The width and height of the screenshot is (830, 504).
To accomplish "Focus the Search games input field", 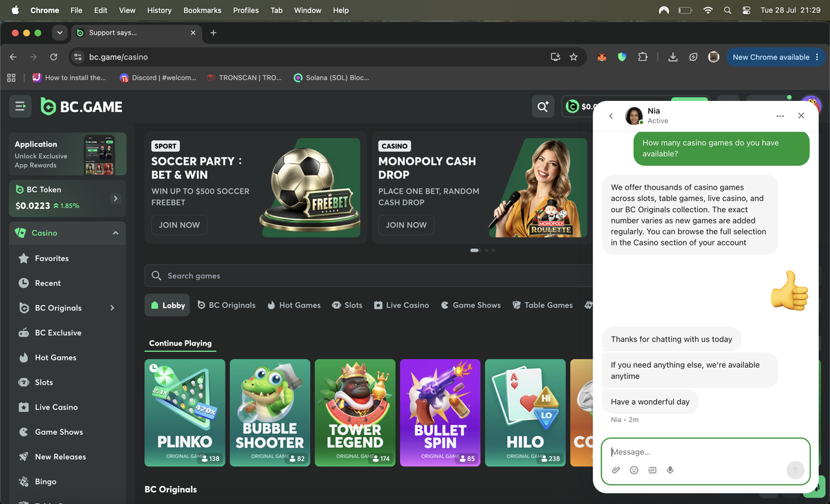I will pos(369,276).
